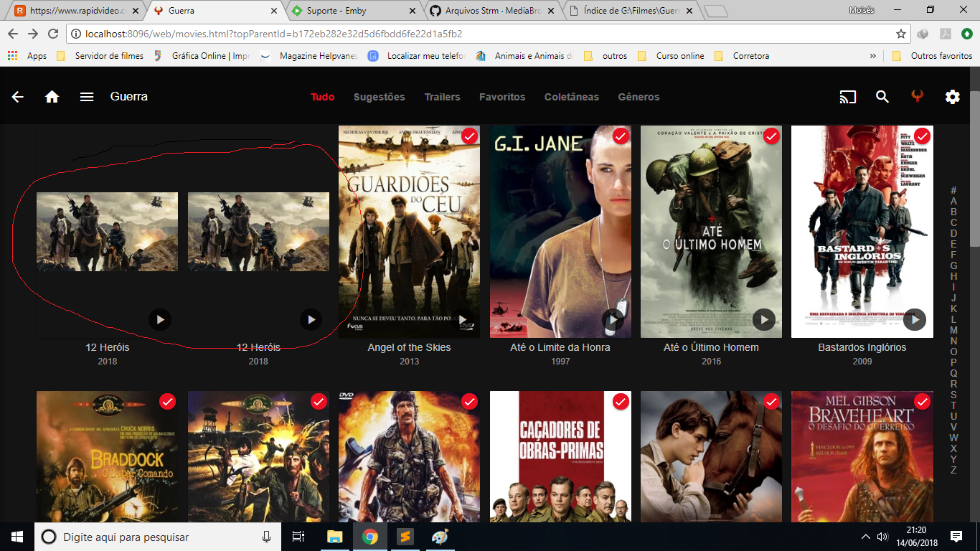Play Até o Último Homem
The height and width of the screenshot is (551, 980).
coord(764,319)
